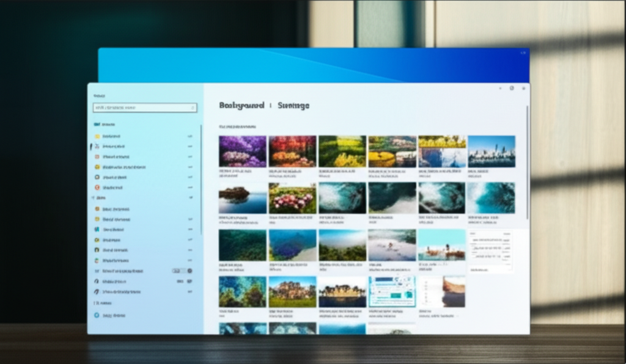This screenshot has width=626, height=364.
Task: Click the yellow folder icon atop the sidebar list
Action: pyautogui.click(x=97, y=136)
